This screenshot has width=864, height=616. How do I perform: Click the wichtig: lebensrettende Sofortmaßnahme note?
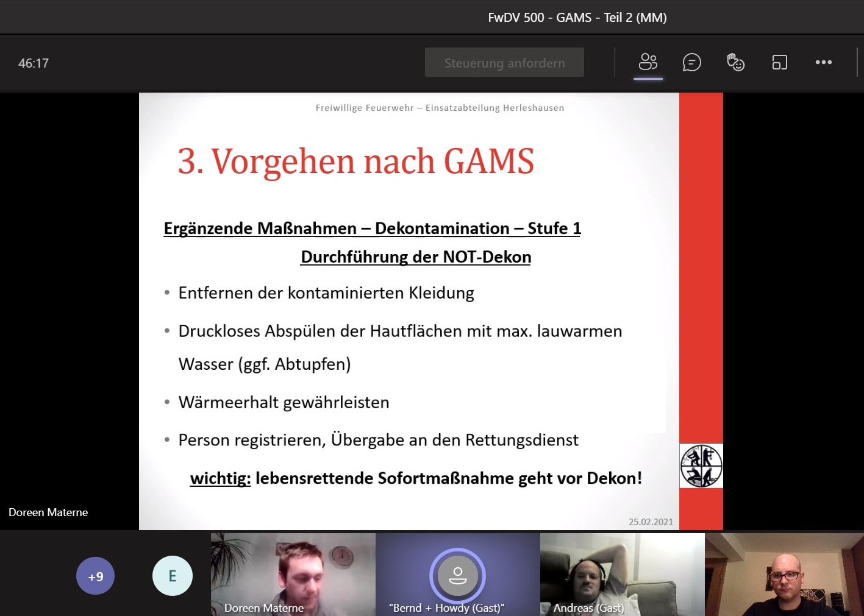click(416, 478)
